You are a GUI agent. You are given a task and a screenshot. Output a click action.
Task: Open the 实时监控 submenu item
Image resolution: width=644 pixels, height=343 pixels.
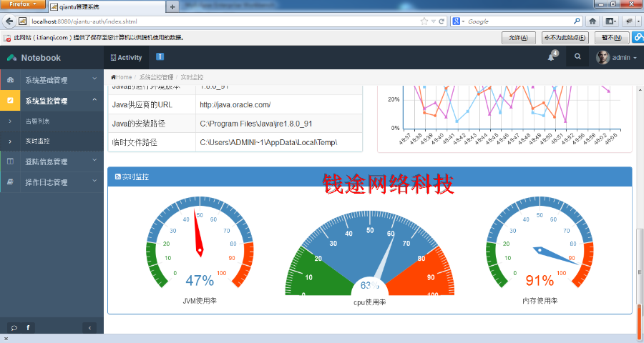coord(52,141)
